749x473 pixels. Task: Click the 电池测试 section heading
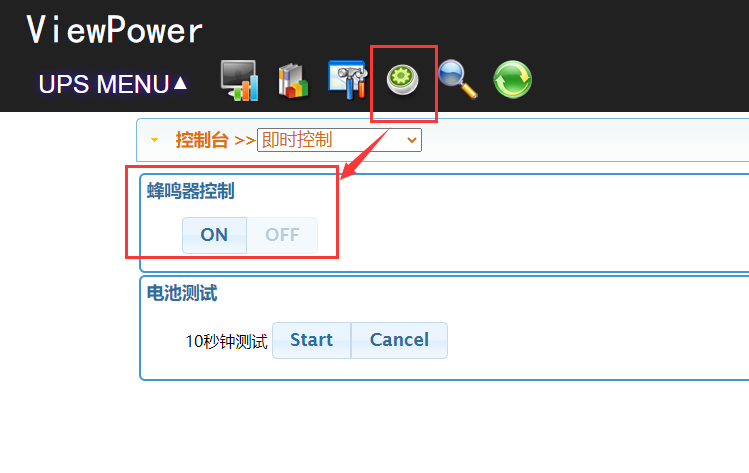click(182, 293)
